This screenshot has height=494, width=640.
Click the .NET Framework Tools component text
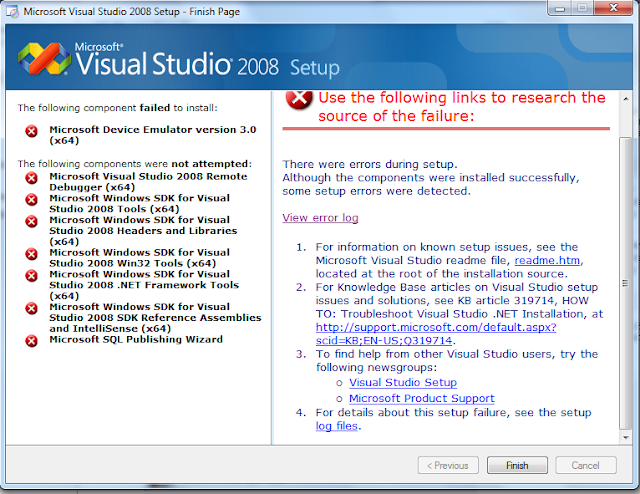tap(144, 285)
